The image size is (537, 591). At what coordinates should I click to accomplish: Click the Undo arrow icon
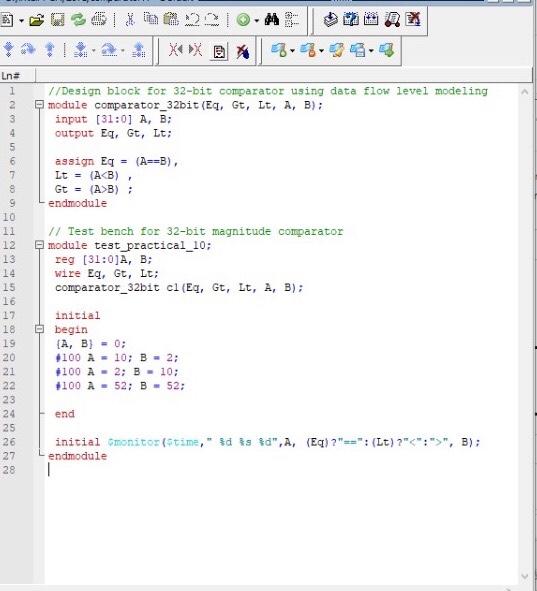192,20
